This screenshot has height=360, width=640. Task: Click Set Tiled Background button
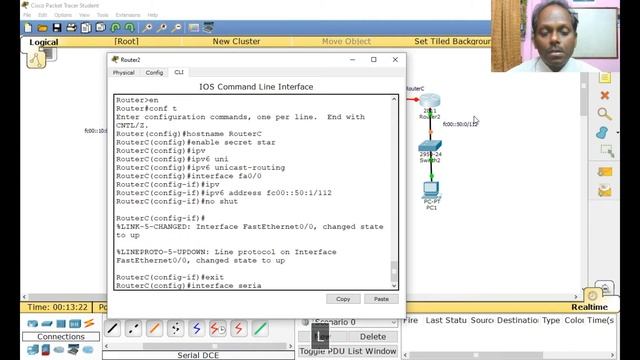tap(452, 41)
